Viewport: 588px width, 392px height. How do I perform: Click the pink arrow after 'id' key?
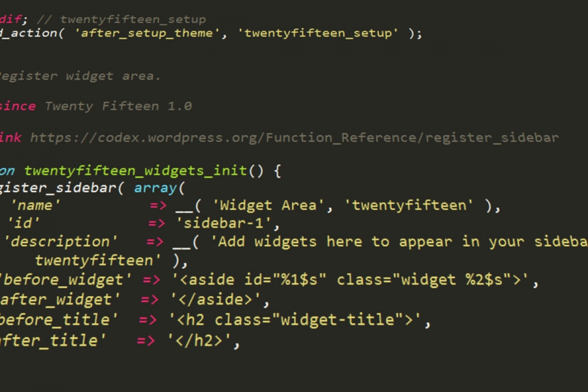pos(156,224)
